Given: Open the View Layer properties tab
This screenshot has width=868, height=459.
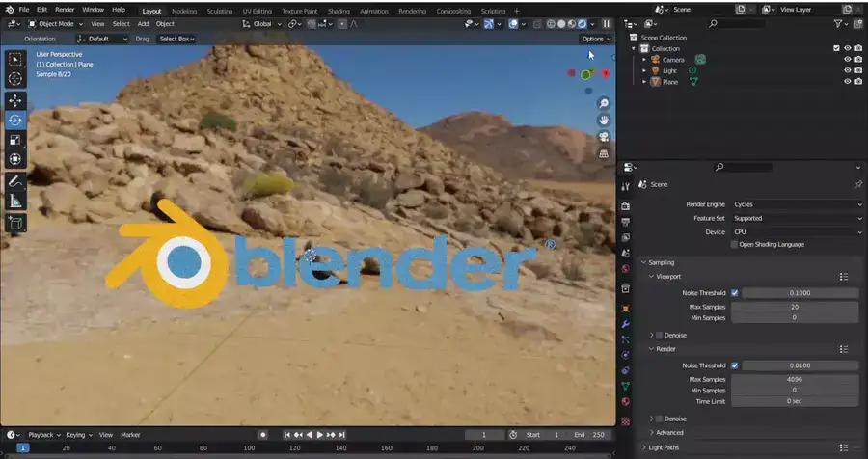Looking at the screenshot, I should (x=626, y=237).
